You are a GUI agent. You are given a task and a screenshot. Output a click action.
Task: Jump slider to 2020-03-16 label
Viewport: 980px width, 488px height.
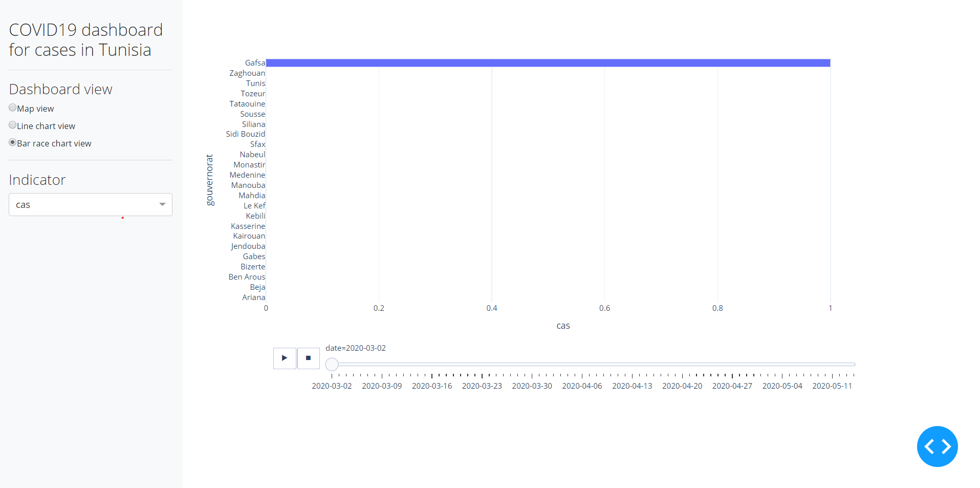coord(431,386)
